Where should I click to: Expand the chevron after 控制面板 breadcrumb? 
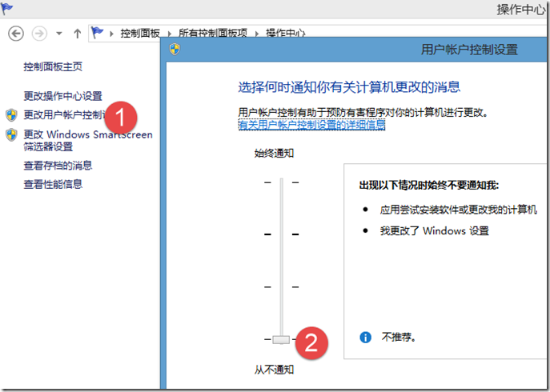pos(170,34)
